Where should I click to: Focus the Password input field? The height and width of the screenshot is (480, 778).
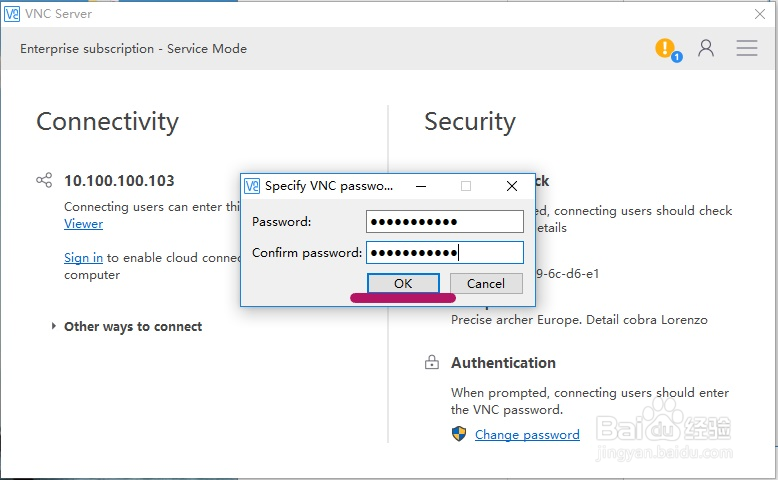tap(445, 222)
